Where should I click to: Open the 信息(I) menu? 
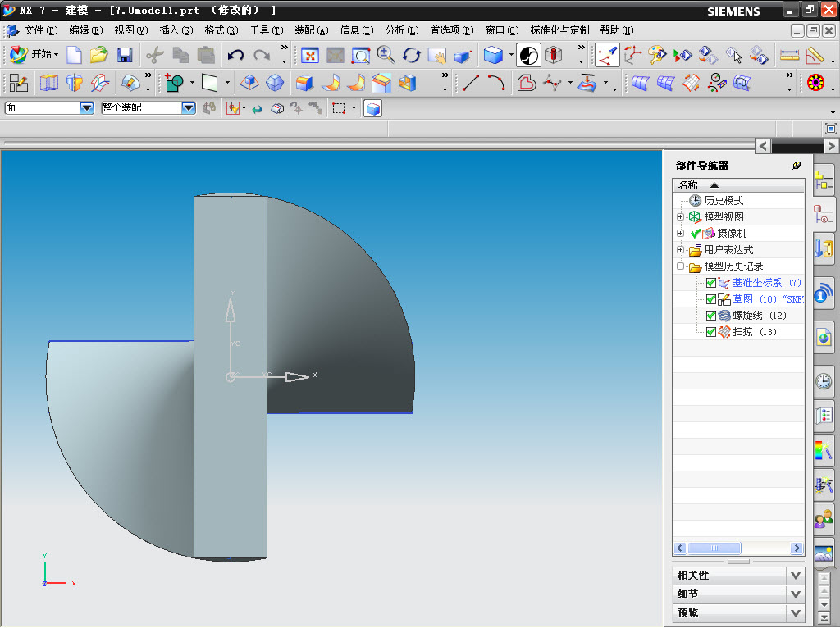[356, 30]
